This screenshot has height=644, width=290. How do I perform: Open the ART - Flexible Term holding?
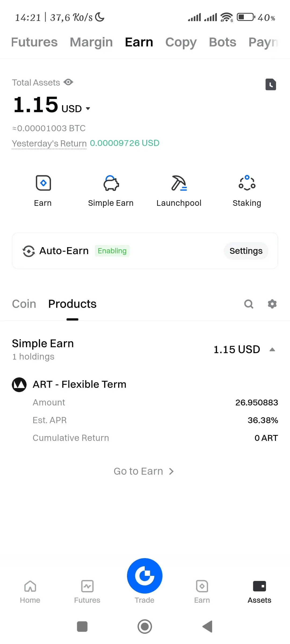79,385
